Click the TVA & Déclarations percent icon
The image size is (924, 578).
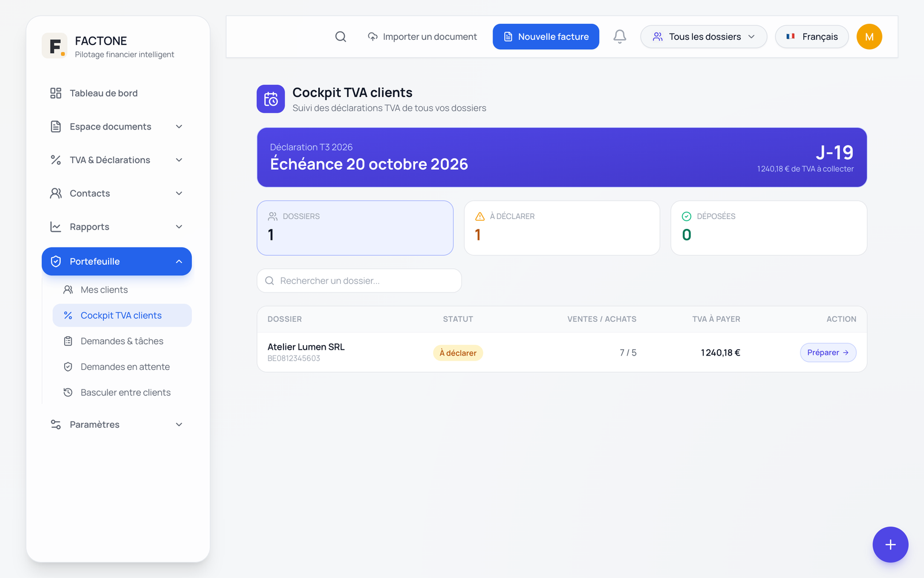point(55,160)
